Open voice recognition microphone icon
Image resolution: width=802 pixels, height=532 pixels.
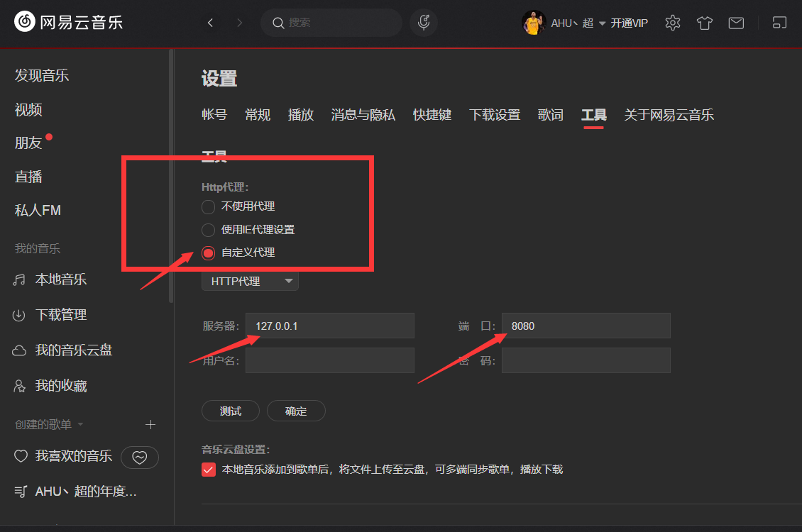point(424,23)
